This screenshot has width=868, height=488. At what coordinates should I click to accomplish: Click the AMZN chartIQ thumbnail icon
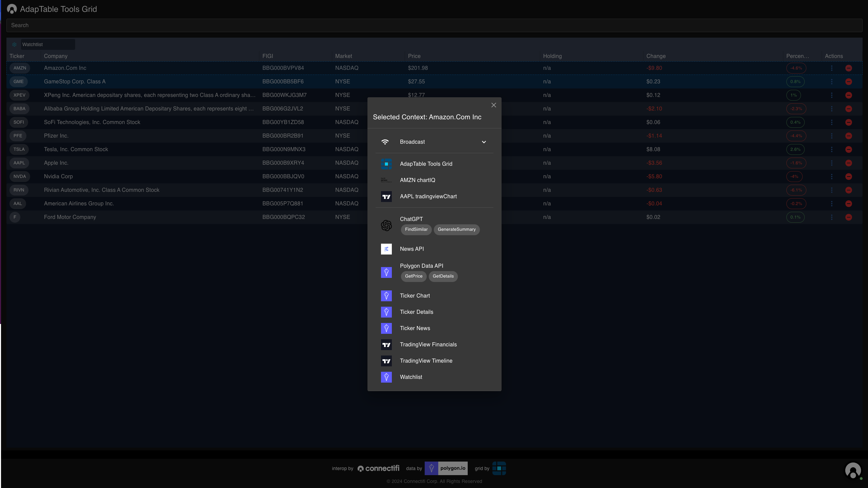point(386,180)
